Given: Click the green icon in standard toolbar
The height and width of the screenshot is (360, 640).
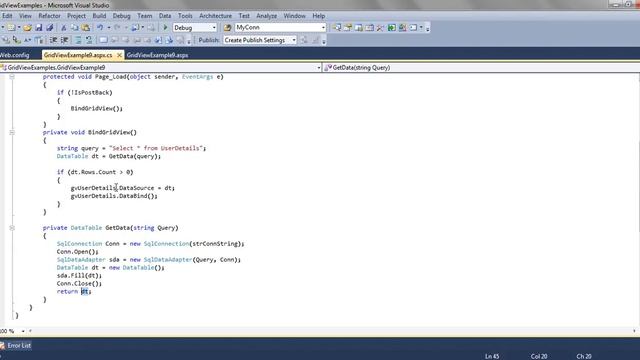Looking at the screenshot, I should click(391, 28).
